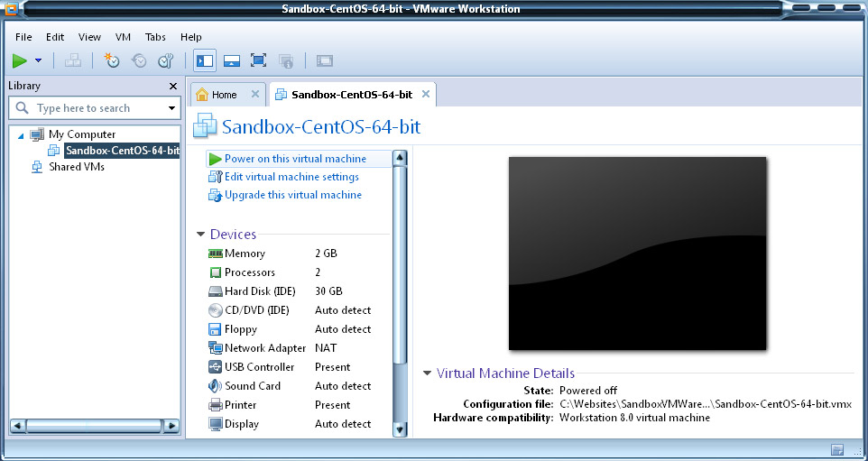The image size is (868, 461).
Task: Select Sandbox-CentOS-64-bit in Library tree
Action: tap(122, 151)
